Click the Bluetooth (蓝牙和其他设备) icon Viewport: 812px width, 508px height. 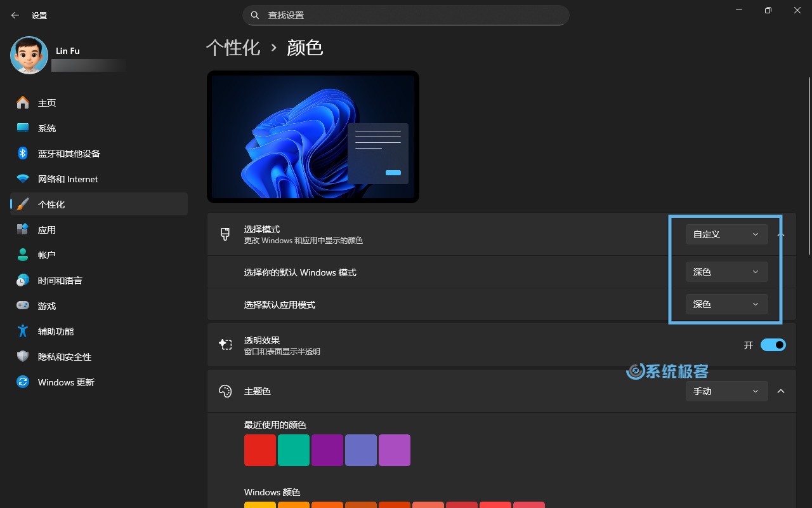coord(23,154)
